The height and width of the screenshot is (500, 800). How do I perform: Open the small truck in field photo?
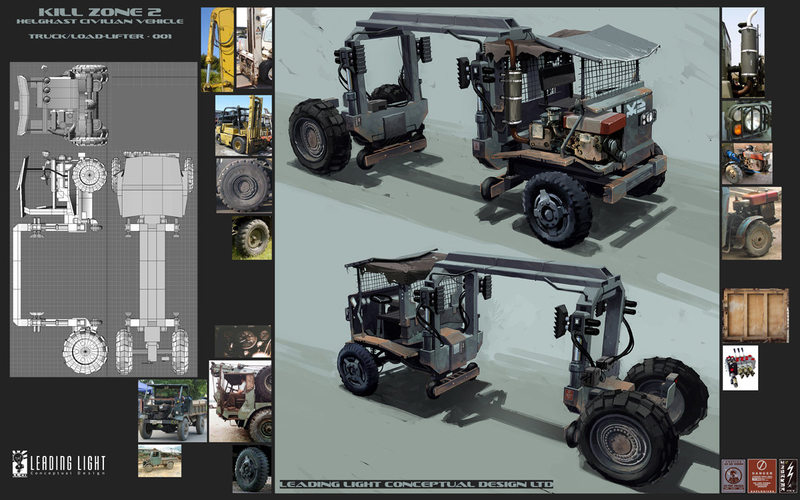(x=159, y=461)
